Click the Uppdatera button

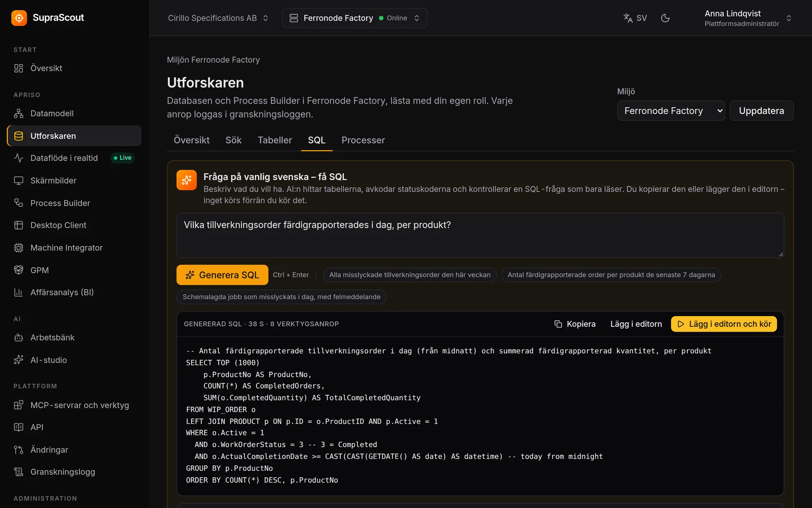pos(762,111)
